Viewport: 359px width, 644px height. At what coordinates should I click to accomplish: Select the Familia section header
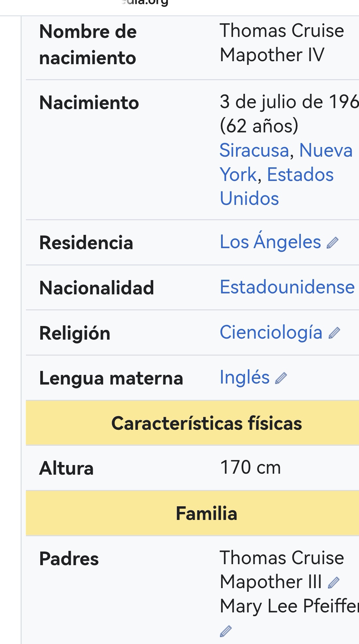point(206,513)
